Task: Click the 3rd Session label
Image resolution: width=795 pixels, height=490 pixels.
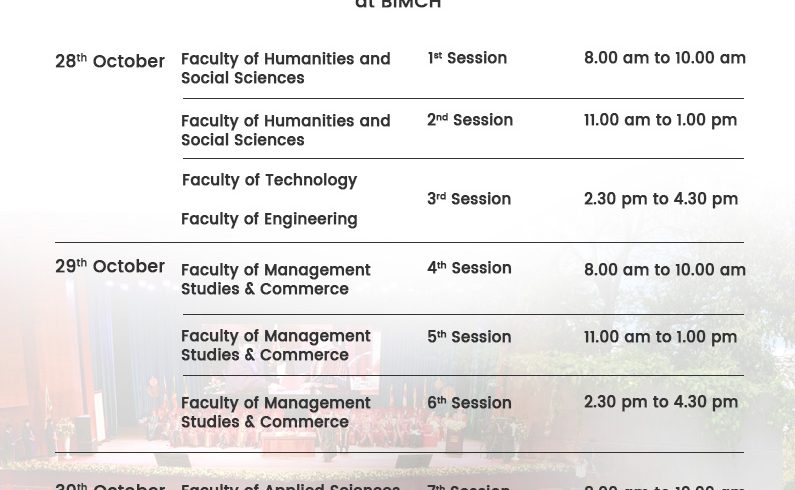Action: pyautogui.click(x=469, y=199)
